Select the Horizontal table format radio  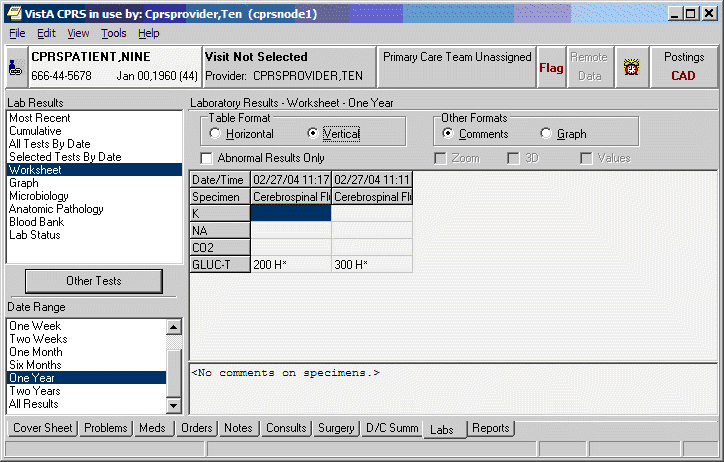[x=216, y=134]
